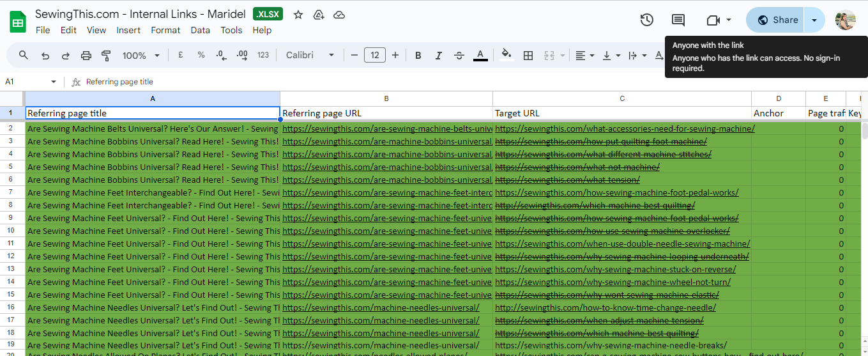Screen dimensions: 868x356
Task: Open the name box dropdown arrow
Action: tap(54, 82)
